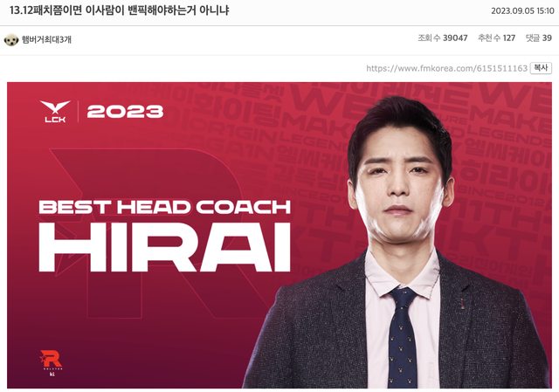Open author profile 햄버거최대3개
The width and height of the screenshot is (559, 392).
[x=46, y=39]
